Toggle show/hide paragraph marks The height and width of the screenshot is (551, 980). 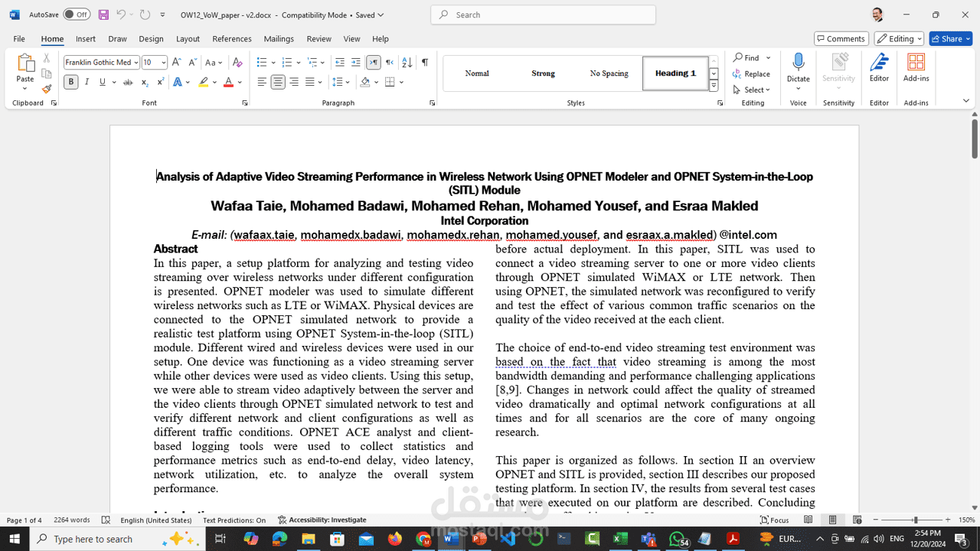pyautogui.click(x=424, y=63)
